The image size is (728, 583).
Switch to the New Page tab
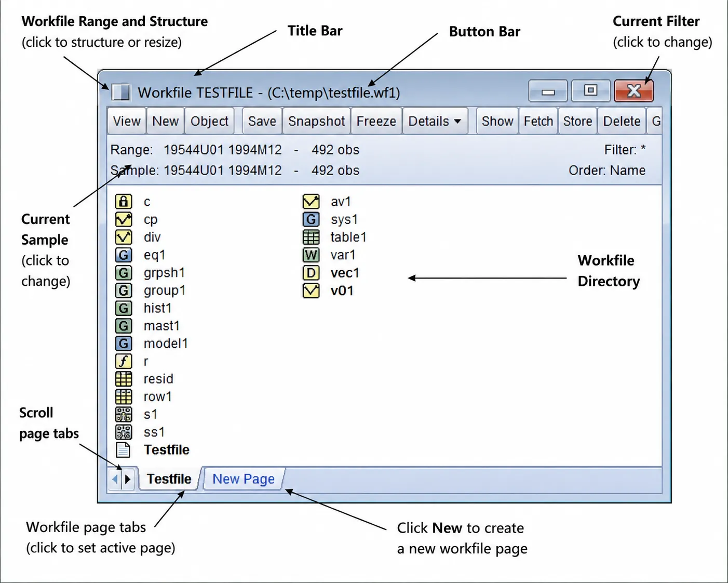pyautogui.click(x=244, y=479)
